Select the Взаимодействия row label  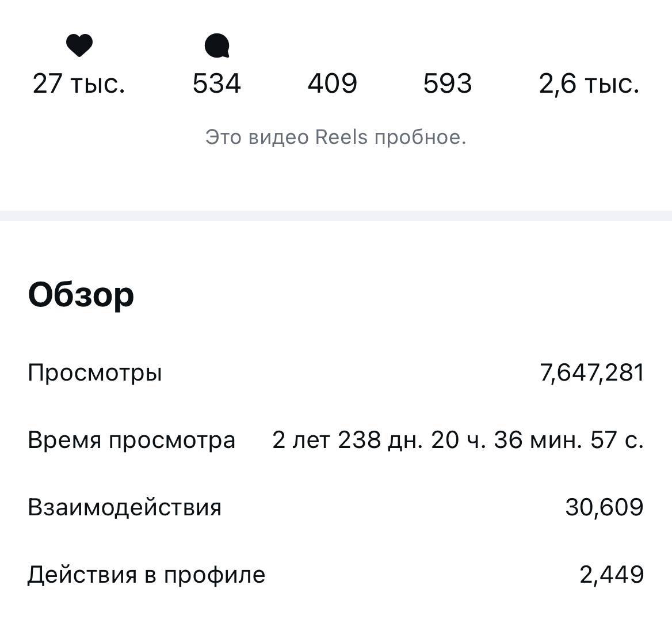click(125, 508)
